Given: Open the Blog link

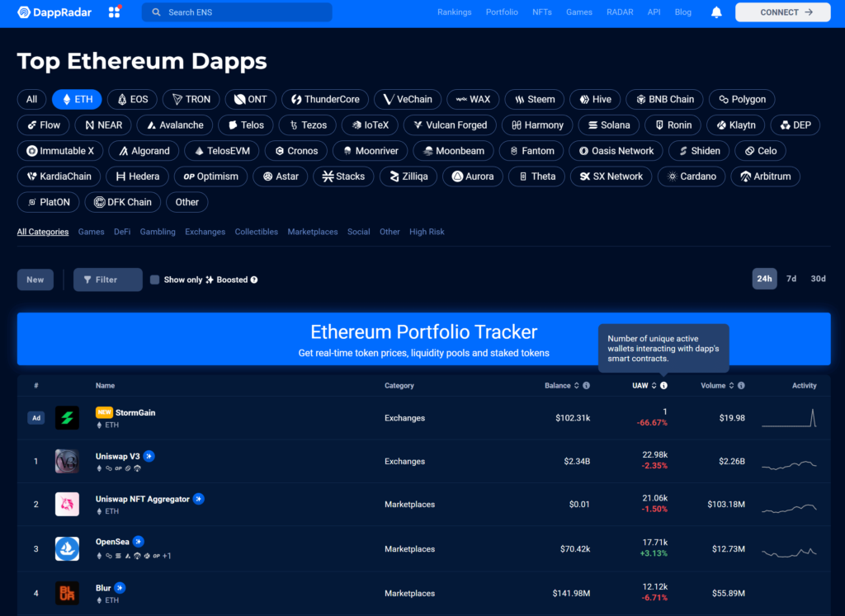Looking at the screenshot, I should click(x=682, y=12).
